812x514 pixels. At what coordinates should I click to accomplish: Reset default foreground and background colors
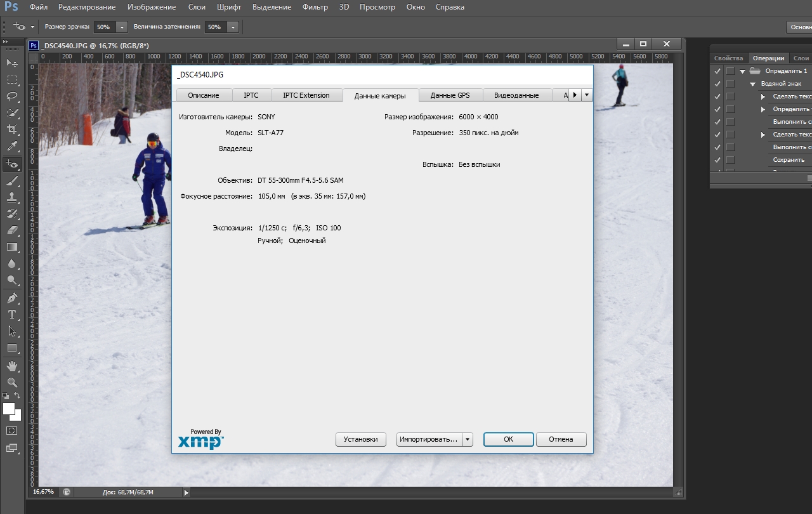(x=6, y=396)
